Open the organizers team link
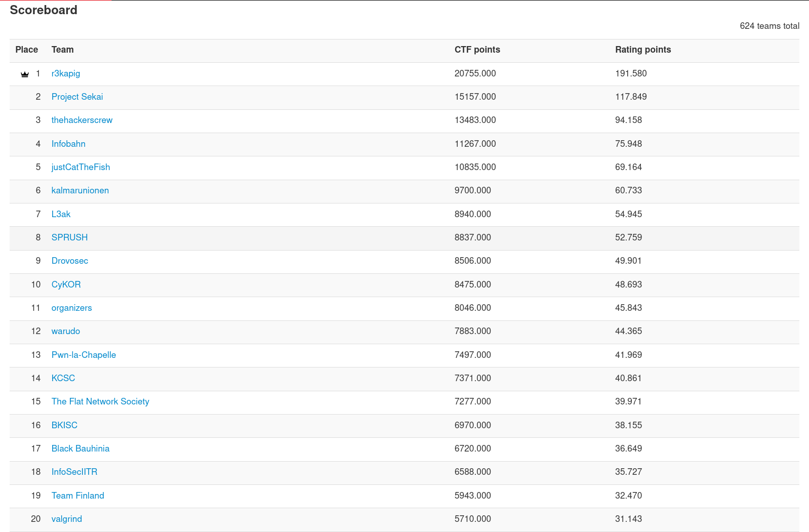The width and height of the screenshot is (809, 532). [x=71, y=308]
